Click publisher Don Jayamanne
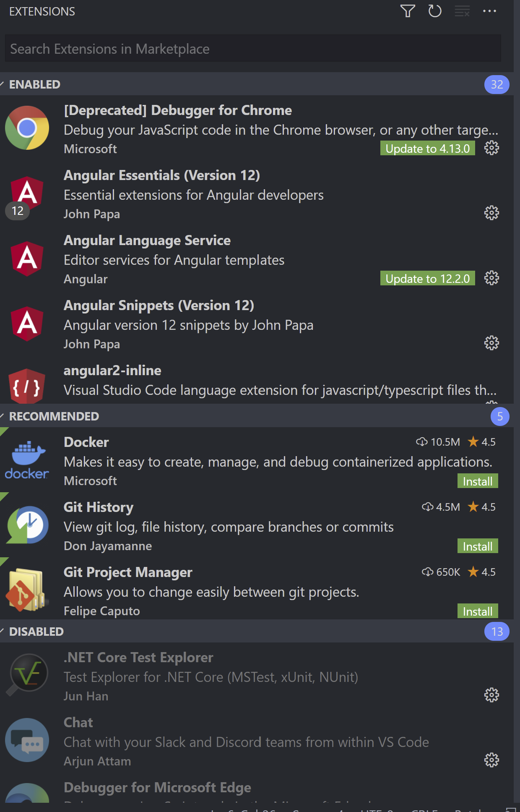 [108, 546]
